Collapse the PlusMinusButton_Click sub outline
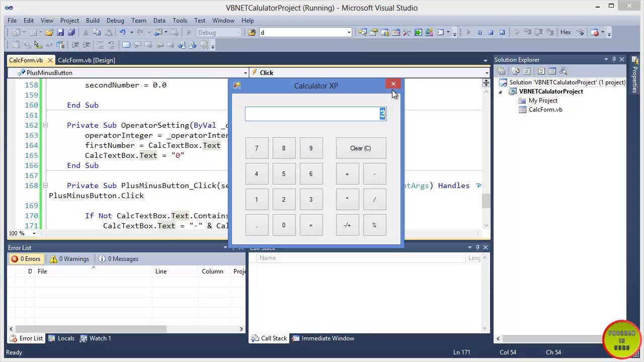The image size is (644, 362). tap(45, 186)
